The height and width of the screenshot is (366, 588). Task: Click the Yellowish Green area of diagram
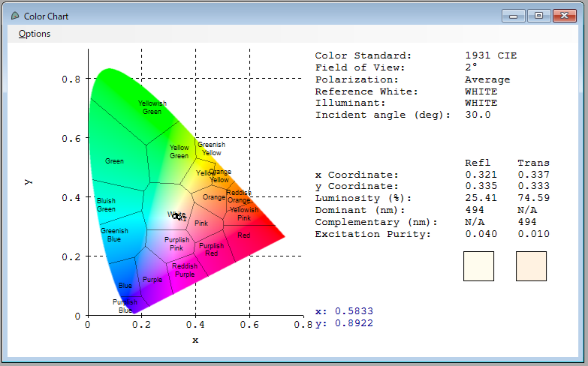point(152,107)
